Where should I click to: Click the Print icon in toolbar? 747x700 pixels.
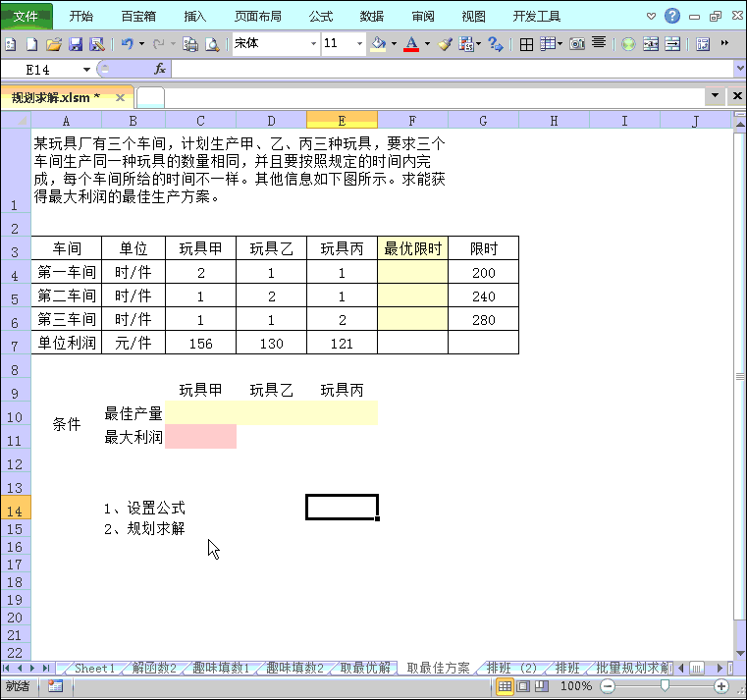pos(190,44)
